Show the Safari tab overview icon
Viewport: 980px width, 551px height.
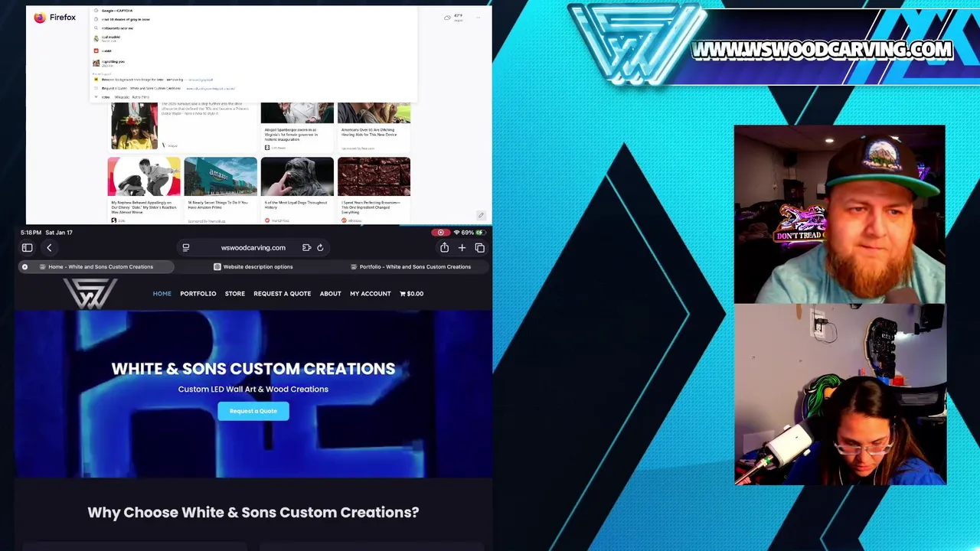point(479,247)
